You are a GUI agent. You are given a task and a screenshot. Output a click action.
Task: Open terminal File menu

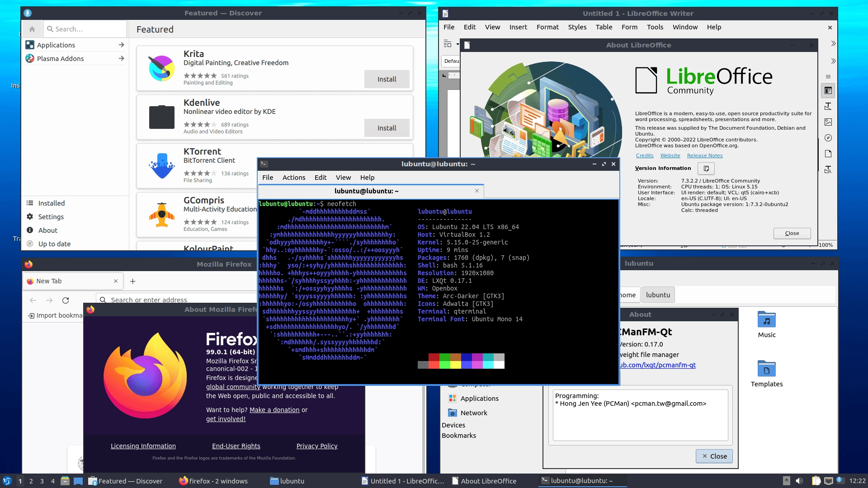[268, 178]
